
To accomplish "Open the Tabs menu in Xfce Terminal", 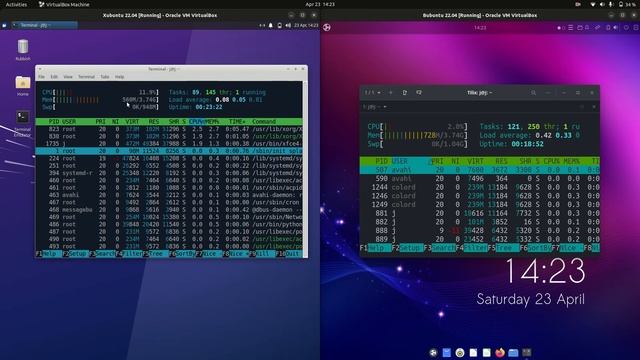I will 105,77.
